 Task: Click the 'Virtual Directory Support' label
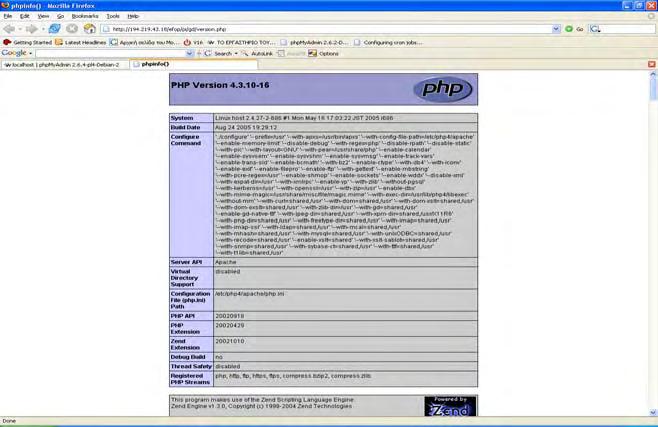184,278
